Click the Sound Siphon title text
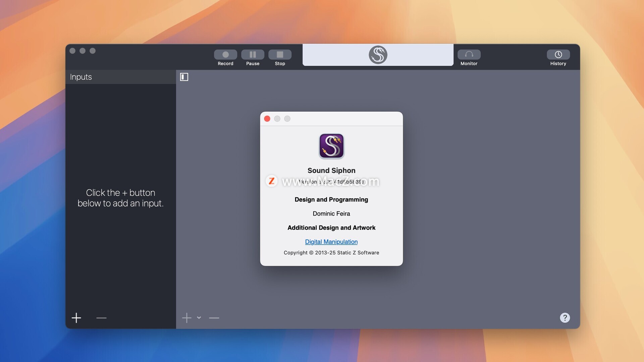The width and height of the screenshot is (644, 362). (x=331, y=170)
